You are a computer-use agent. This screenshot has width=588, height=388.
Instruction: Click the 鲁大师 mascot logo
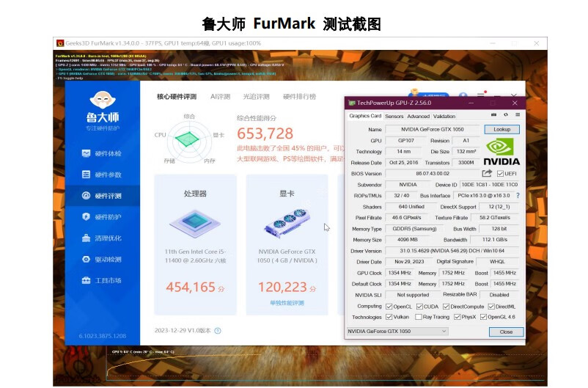(103, 100)
